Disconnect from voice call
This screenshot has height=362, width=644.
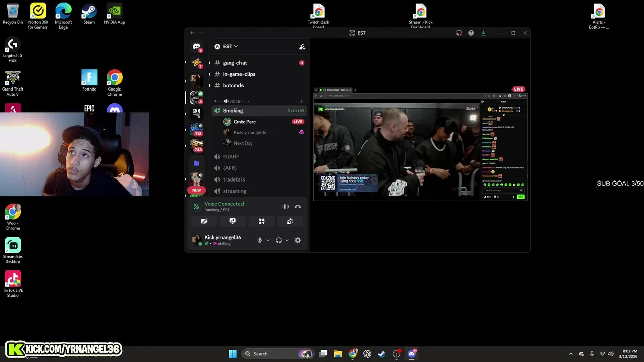[298, 207]
